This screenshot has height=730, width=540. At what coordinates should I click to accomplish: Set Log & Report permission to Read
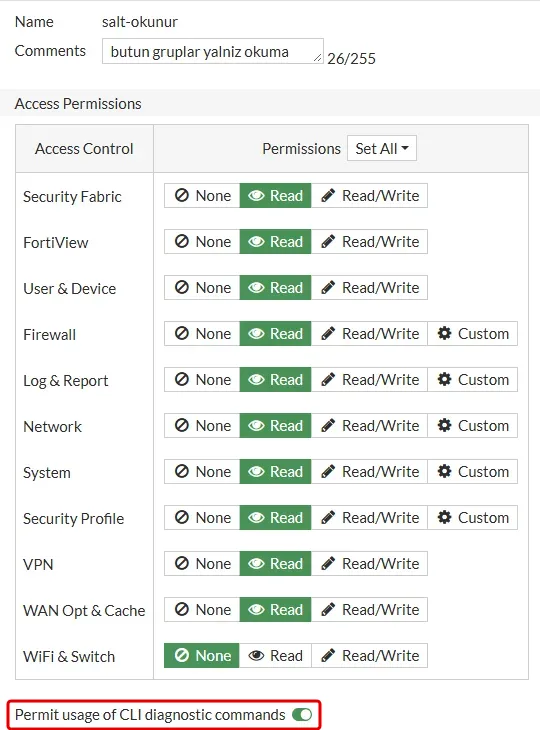point(276,379)
